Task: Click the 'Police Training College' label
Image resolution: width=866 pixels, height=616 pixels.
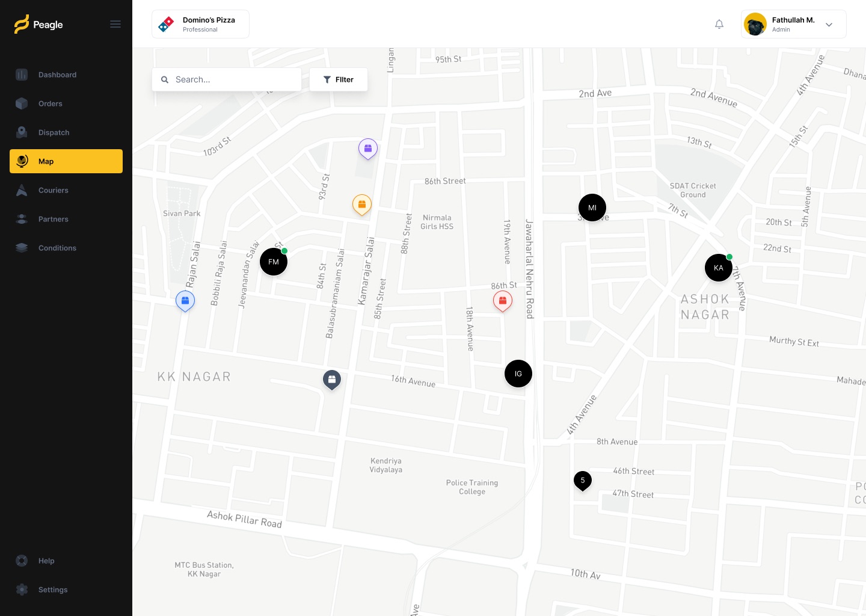Action: 472,487
